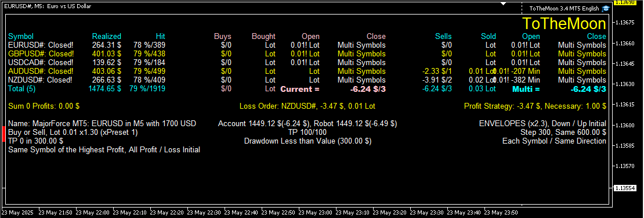Click the Realized column header

(x=106, y=36)
